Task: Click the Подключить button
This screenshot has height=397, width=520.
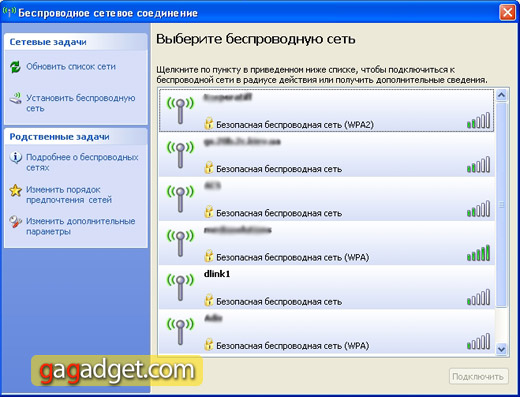Action: (x=478, y=377)
